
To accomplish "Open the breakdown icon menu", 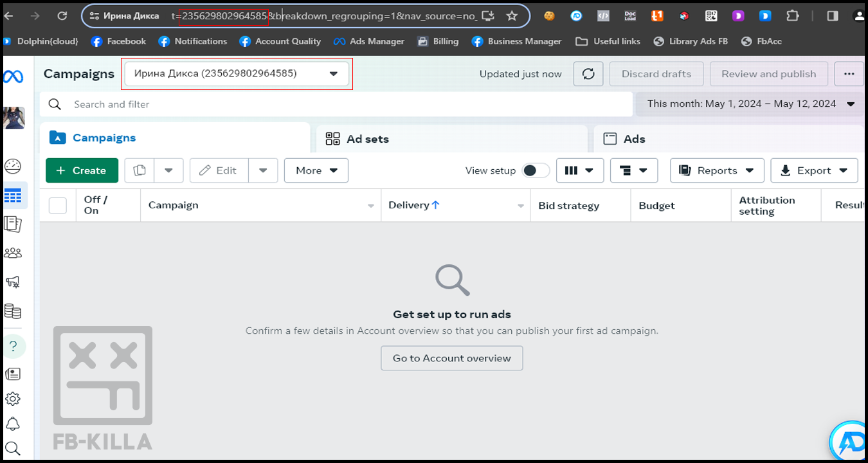I will point(633,170).
